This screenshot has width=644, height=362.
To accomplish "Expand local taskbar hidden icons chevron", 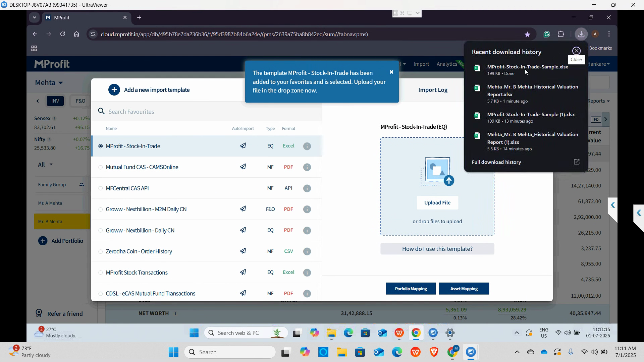I will [517, 352].
